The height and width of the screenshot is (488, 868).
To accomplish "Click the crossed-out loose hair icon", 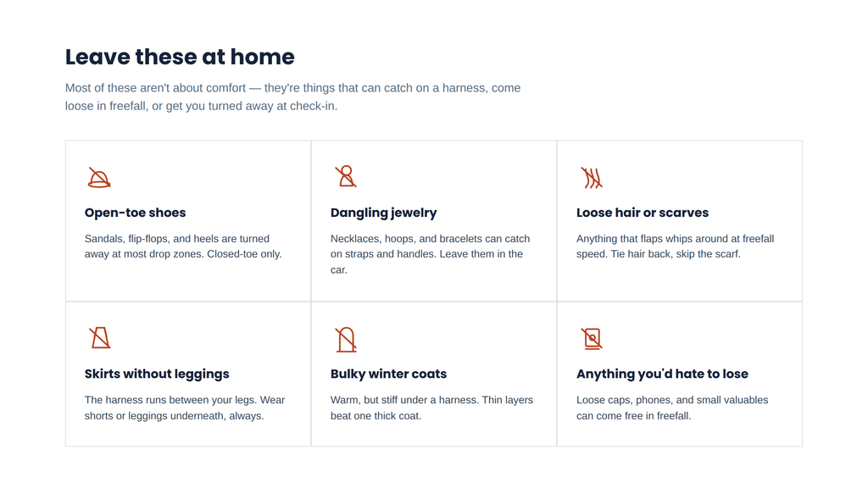I will (591, 178).
